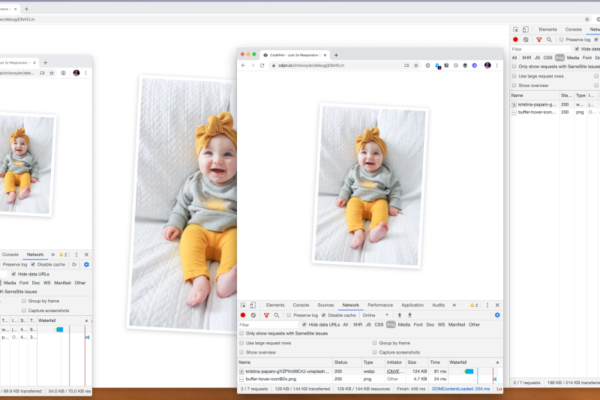Close DevTools panel in center window
Image resolution: width=600 pixels, height=400 pixels.
(497, 305)
